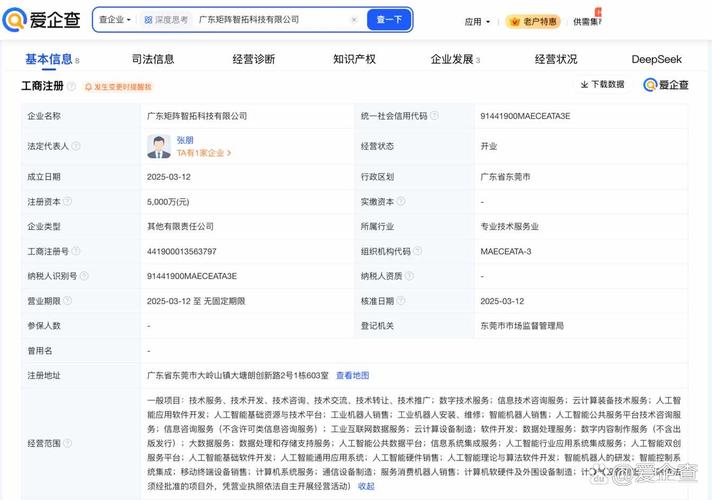Switch to the 经营状况 tab
The image size is (712, 500).
(556, 59)
